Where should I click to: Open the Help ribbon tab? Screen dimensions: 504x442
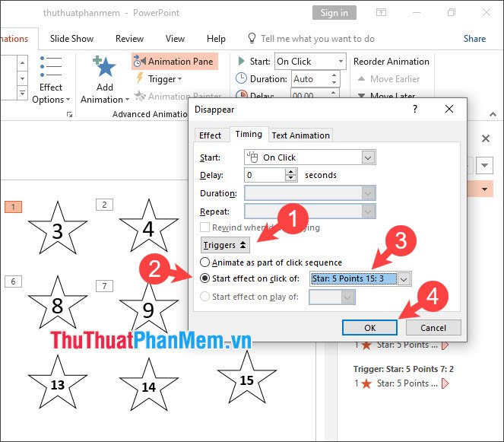tap(216, 39)
